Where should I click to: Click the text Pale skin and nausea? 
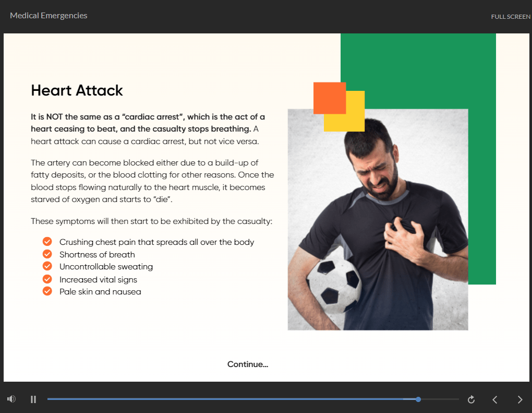[x=100, y=292]
